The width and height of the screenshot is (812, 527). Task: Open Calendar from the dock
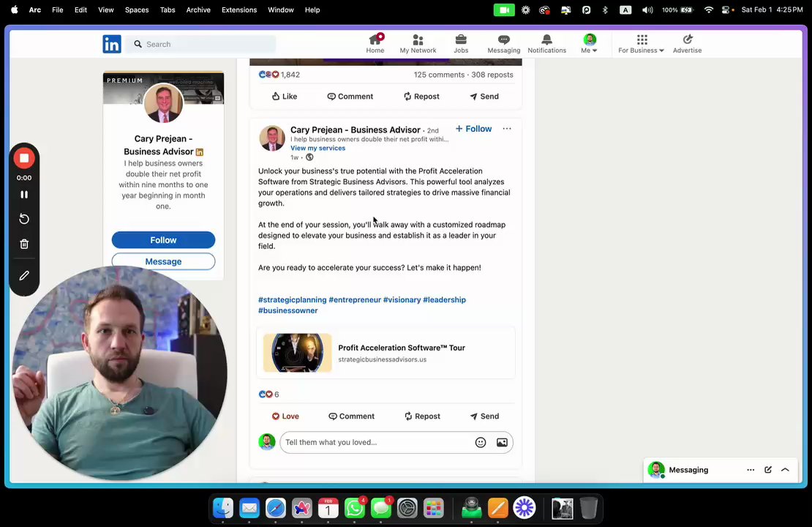pyautogui.click(x=328, y=509)
